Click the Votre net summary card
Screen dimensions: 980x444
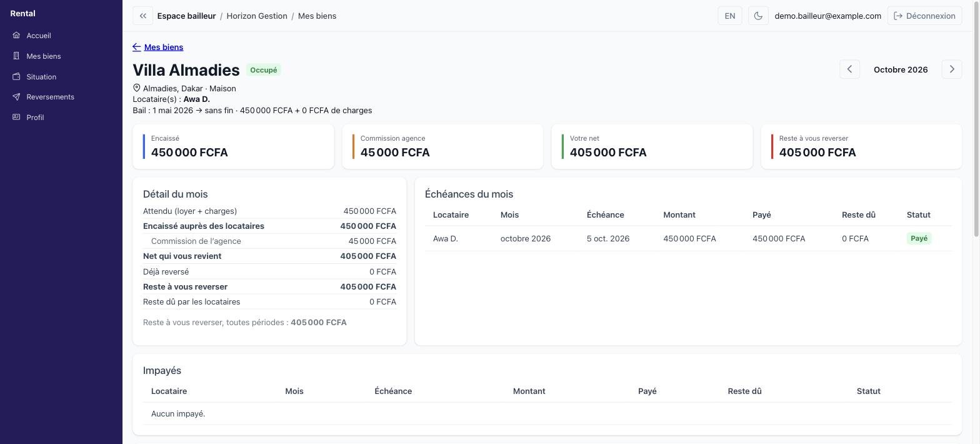[x=652, y=146]
